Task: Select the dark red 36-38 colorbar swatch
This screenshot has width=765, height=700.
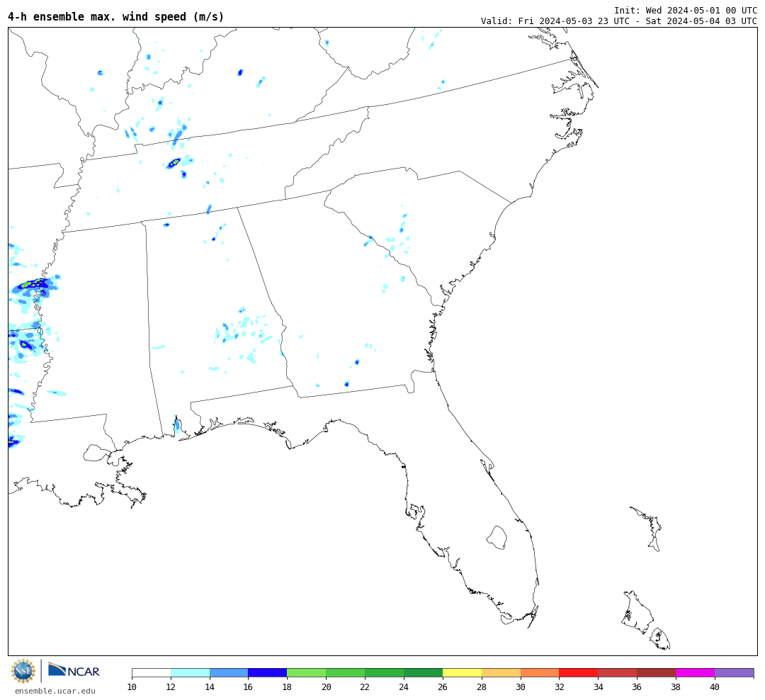Action: pos(657,672)
